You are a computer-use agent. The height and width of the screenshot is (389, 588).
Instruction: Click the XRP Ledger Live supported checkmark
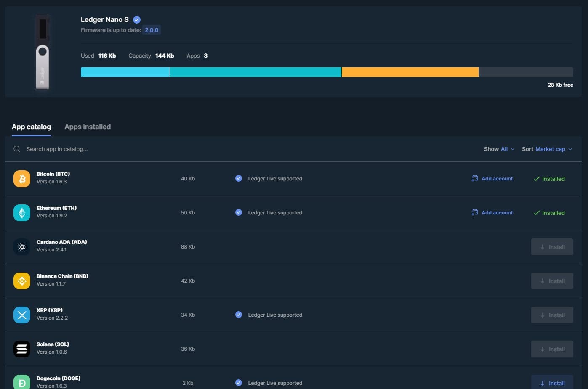point(239,315)
